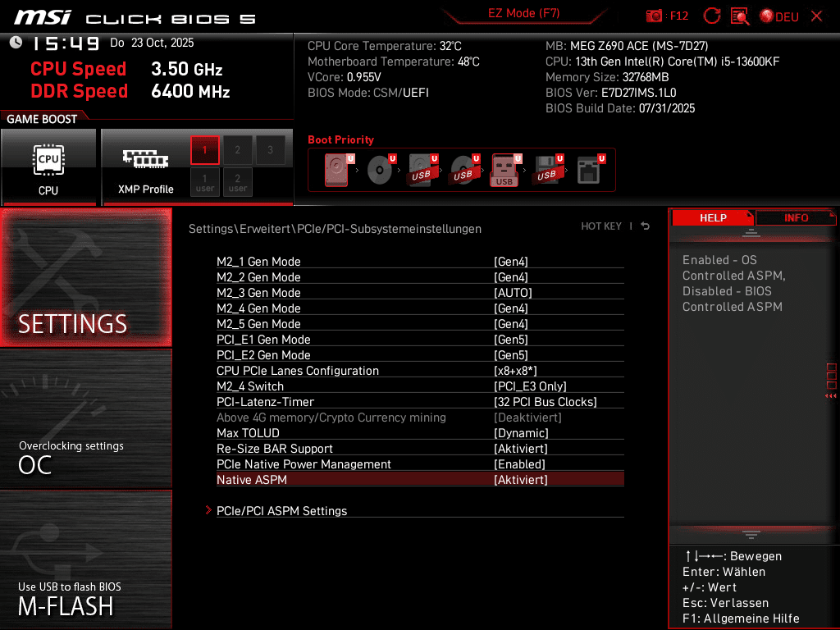Select XMP profile 1
The height and width of the screenshot is (630, 840).
pos(204,150)
